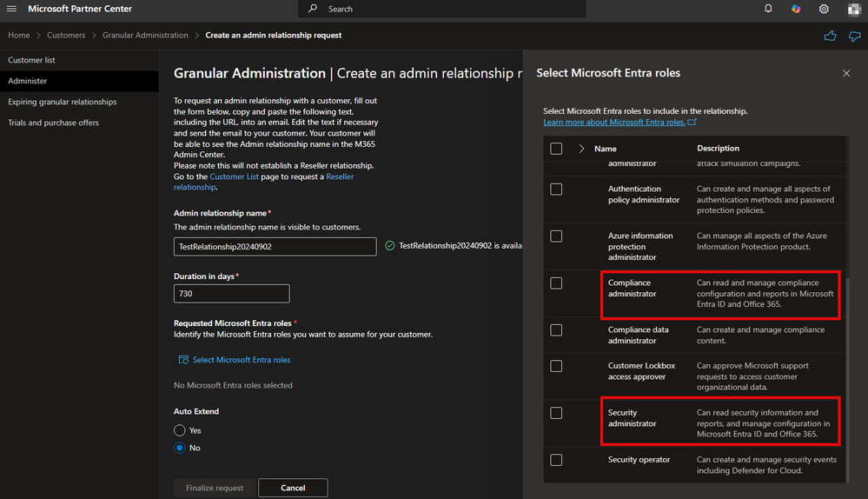Click the external link icon beside Learn more
868x499 pixels.
(692, 122)
